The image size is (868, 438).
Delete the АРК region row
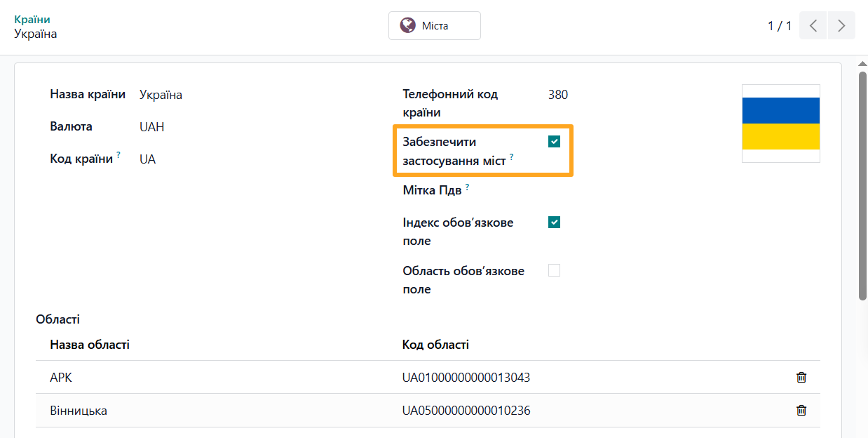pyautogui.click(x=801, y=378)
